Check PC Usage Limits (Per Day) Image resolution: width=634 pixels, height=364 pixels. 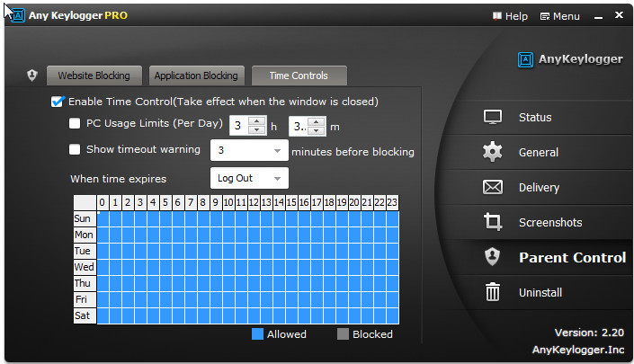pos(75,123)
